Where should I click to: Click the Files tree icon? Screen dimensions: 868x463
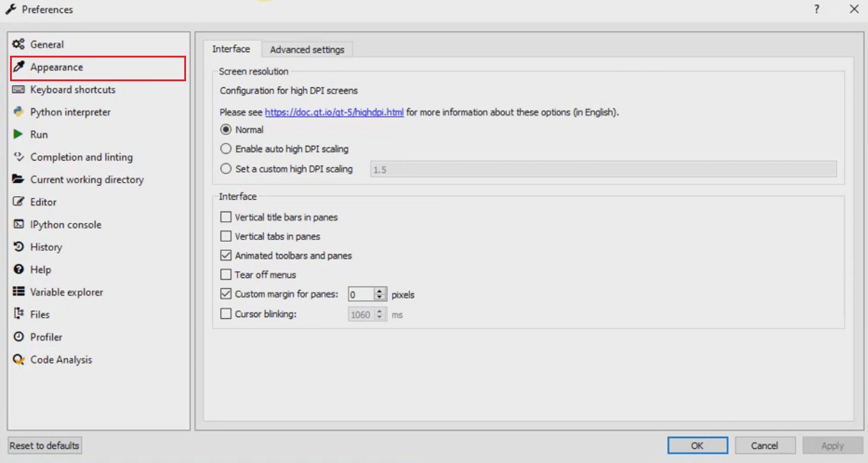tap(18, 314)
